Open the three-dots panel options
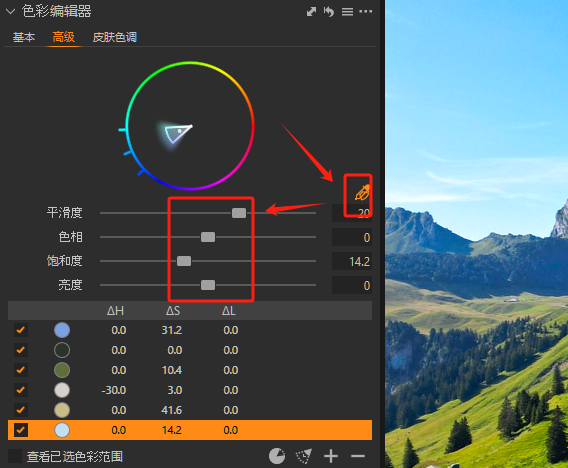The image size is (568, 468). point(366,12)
